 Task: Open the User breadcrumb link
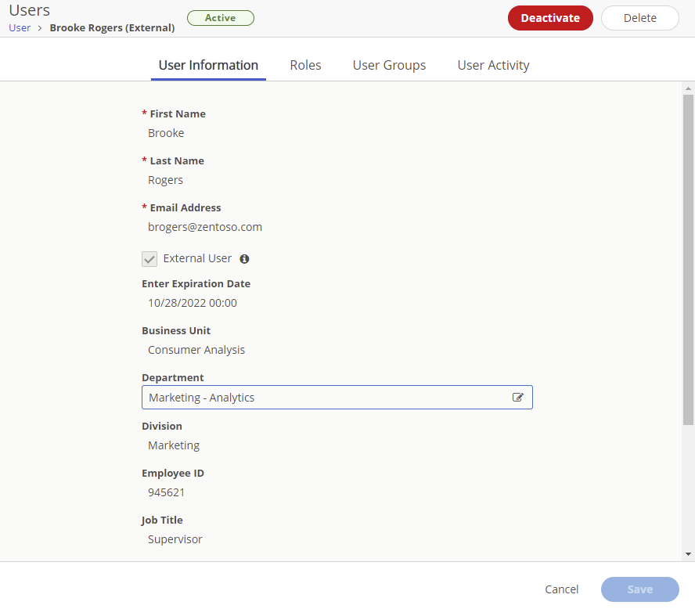coord(20,27)
